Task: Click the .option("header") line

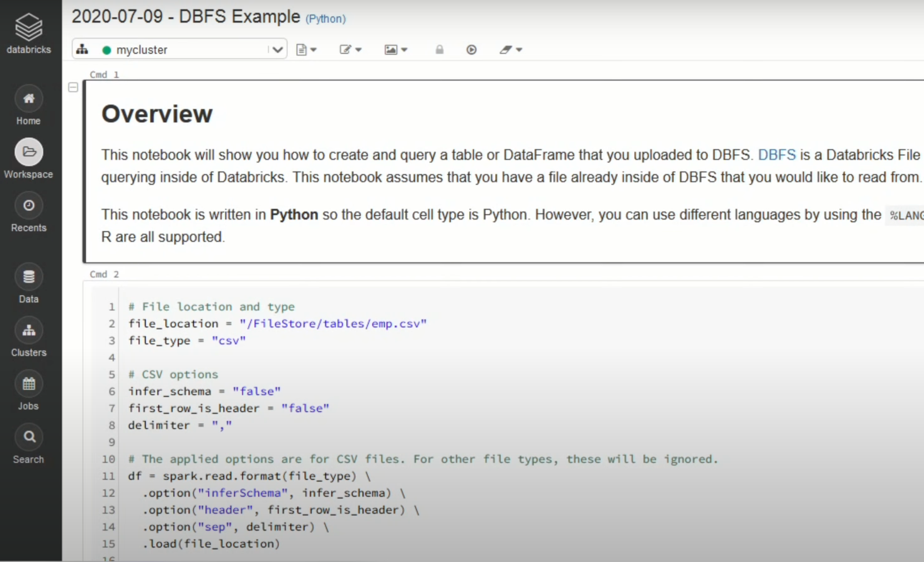Action: pyautogui.click(x=280, y=510)
